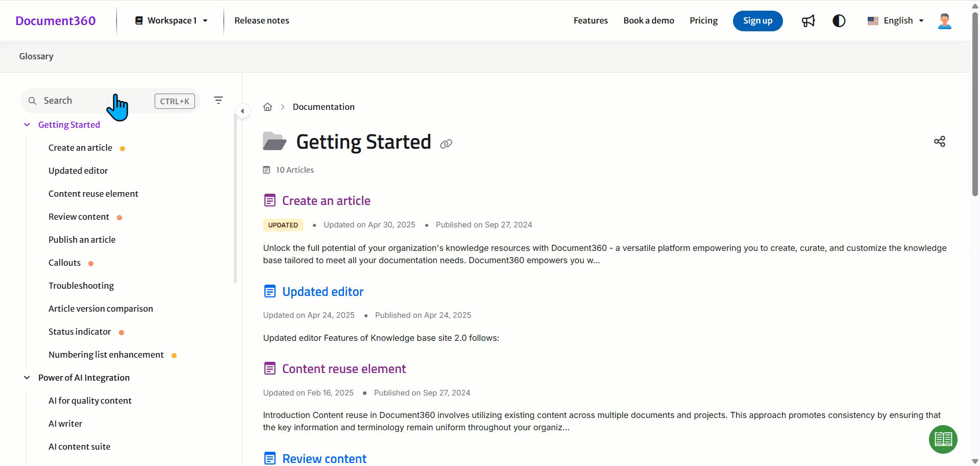
Task: Click the search magnifier icon
Action: 32,101
